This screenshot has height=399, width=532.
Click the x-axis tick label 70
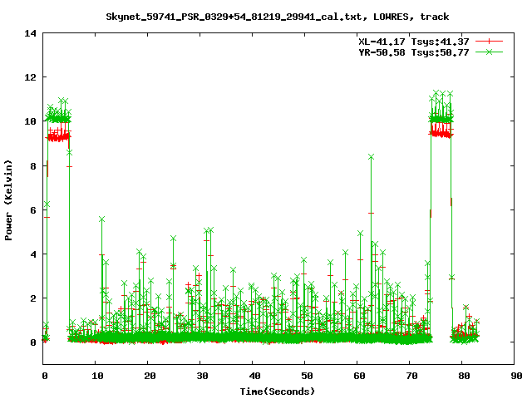(411, 376)
